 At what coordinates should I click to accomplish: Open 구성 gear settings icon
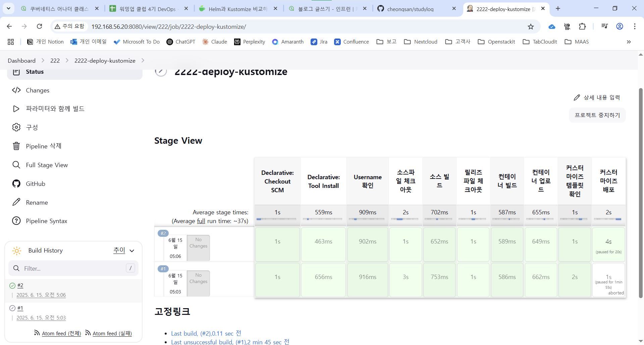(x=16, y=127)
